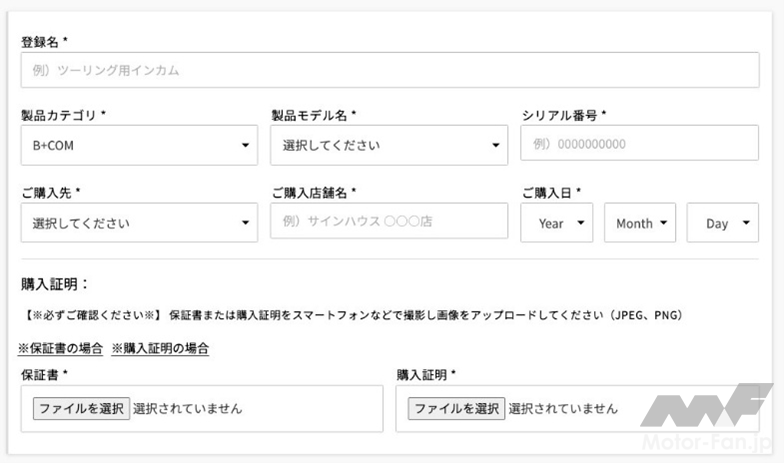
Task: Click the ご購入店舗名 text field
Action: [389, 221]
